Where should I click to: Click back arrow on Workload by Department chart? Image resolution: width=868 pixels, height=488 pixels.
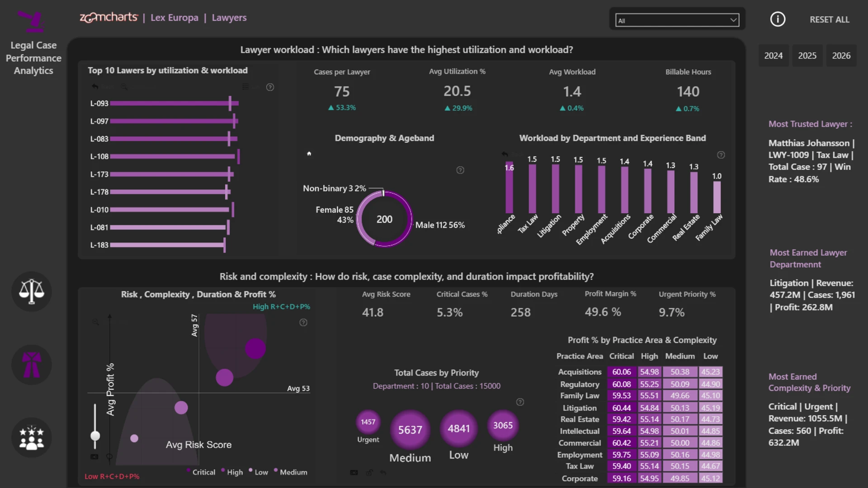click(505, 154)
